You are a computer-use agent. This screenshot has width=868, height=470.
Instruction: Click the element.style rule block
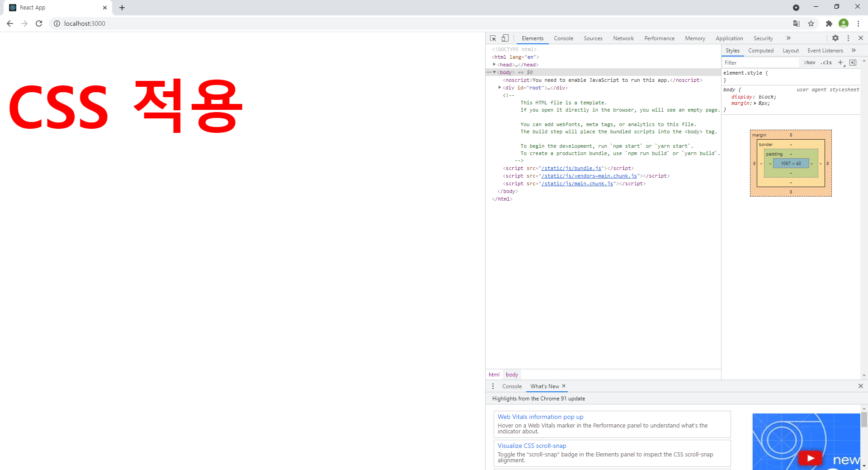791,76
